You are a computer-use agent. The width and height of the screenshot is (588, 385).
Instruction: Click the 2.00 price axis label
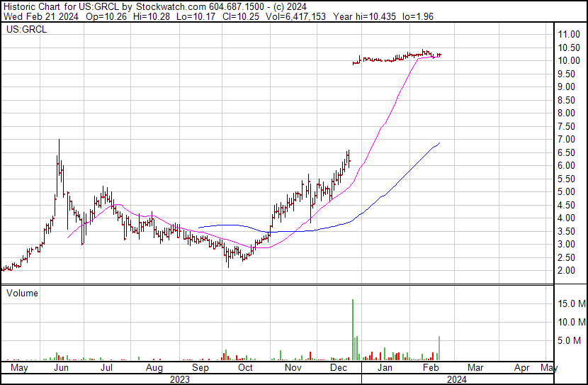pyautogui.click(x=566, y=271)
